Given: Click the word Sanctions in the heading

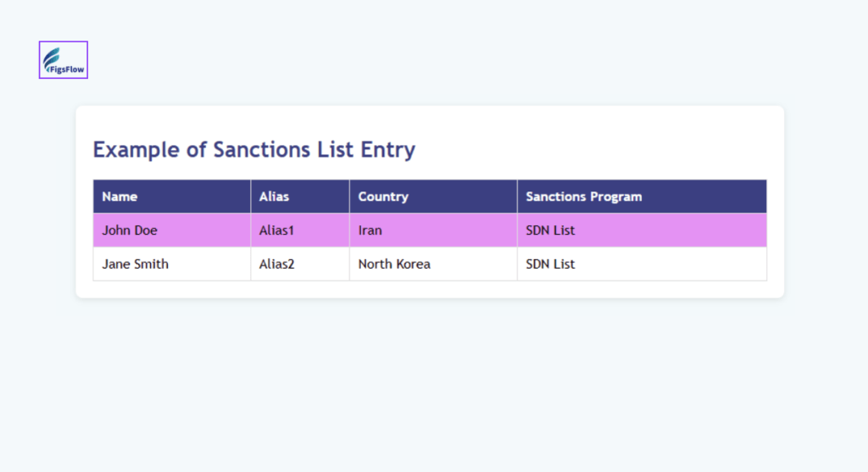Looking at the screenshot, I should 262,150.
